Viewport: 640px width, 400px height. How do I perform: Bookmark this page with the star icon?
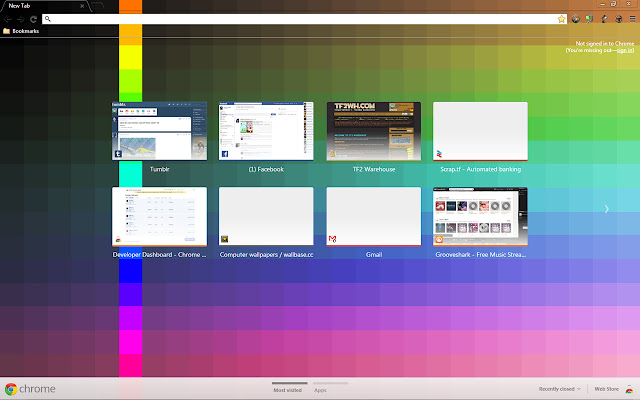pyautogui.click(x=562, y=19)
